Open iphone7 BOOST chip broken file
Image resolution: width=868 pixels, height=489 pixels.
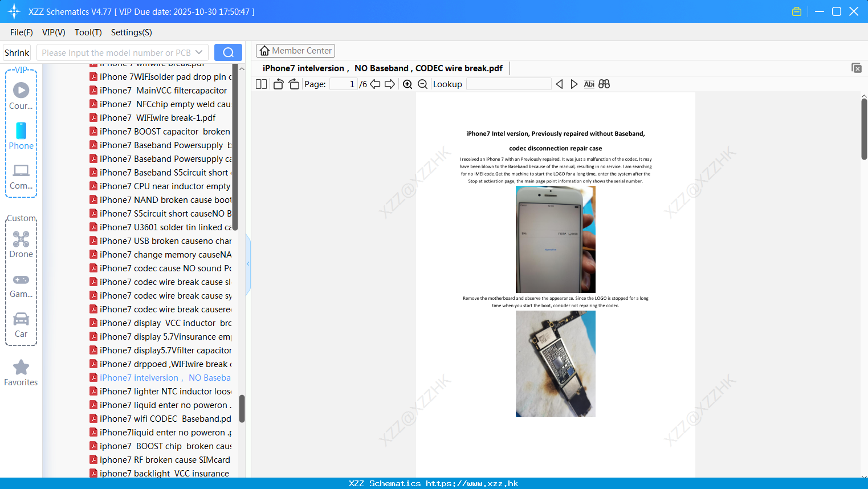(x=160, y=446)
